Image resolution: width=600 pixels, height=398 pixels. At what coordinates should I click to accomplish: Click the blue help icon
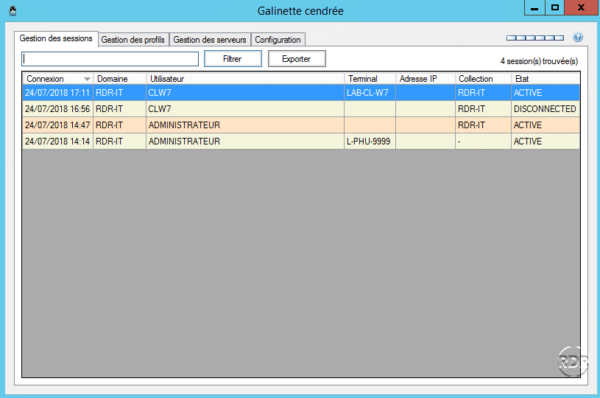coord(578,37)
